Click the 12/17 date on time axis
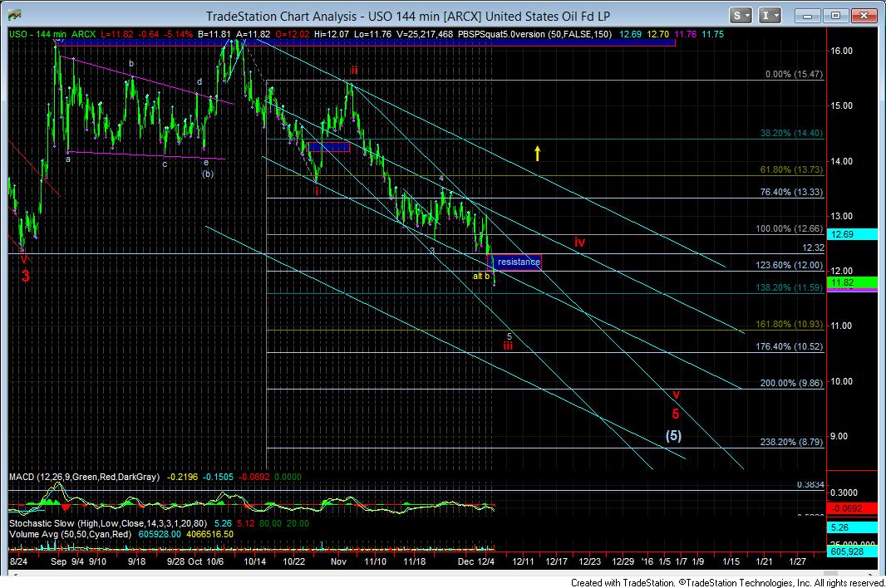Screen dimensions: 886x588 pos(557,561)
